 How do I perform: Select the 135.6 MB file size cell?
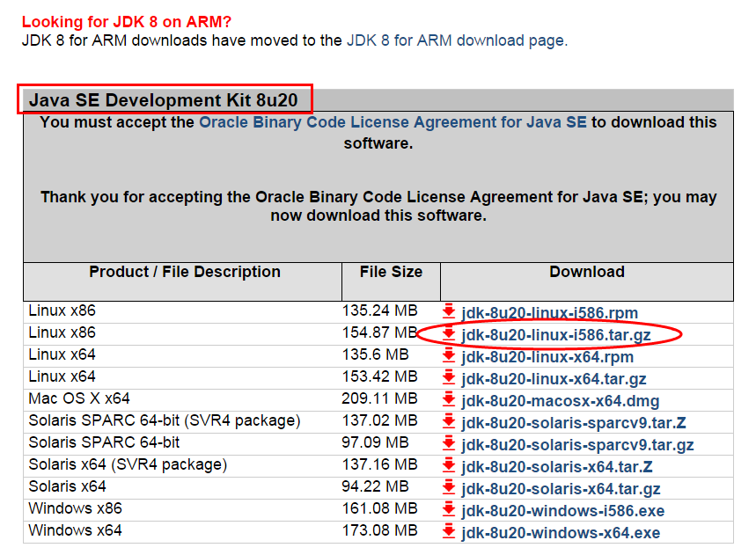375,354
